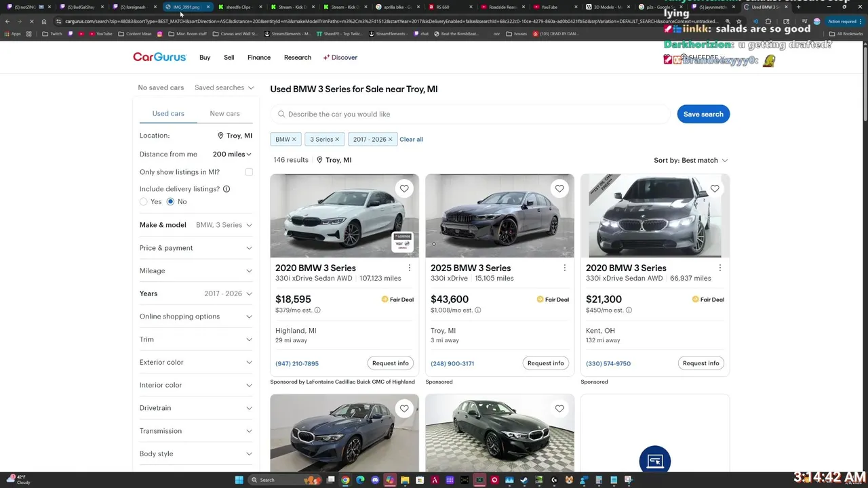Call (330) 574-9750 dealer number
The height and width of the screenshot is (488, 868).
(608, 364)
